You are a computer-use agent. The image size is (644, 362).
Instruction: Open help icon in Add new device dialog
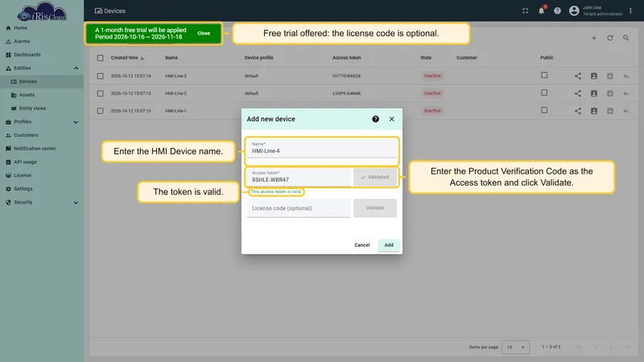pos(375,119)
